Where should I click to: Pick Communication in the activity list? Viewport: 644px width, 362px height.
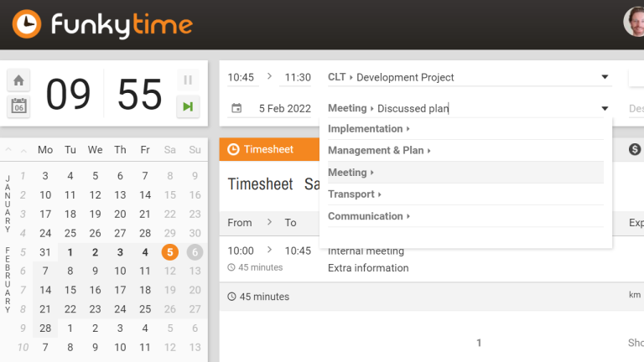pyautogui.click(x=368, y=216)
